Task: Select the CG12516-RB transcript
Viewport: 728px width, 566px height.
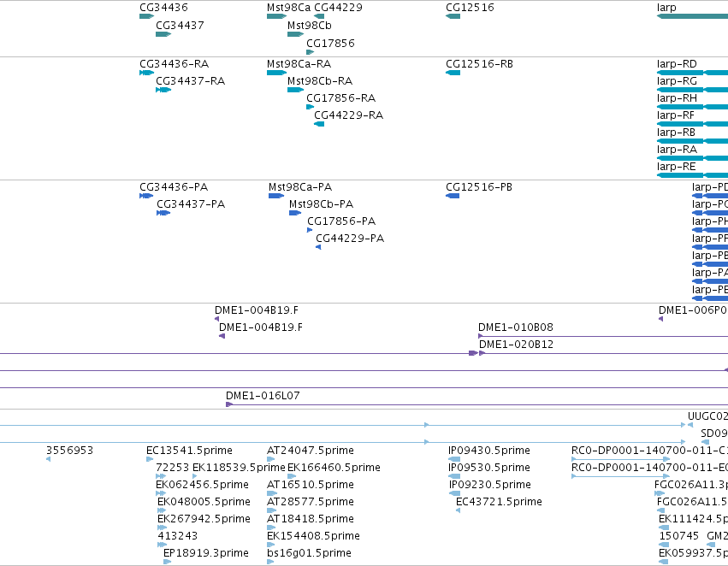Action: click(453, 73)
